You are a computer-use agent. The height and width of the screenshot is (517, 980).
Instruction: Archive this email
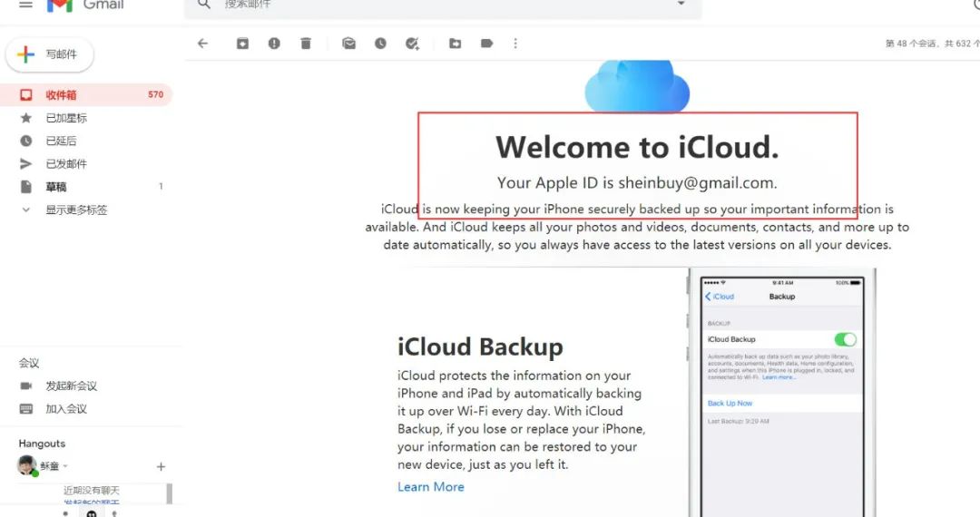click(x=242, y=44)
